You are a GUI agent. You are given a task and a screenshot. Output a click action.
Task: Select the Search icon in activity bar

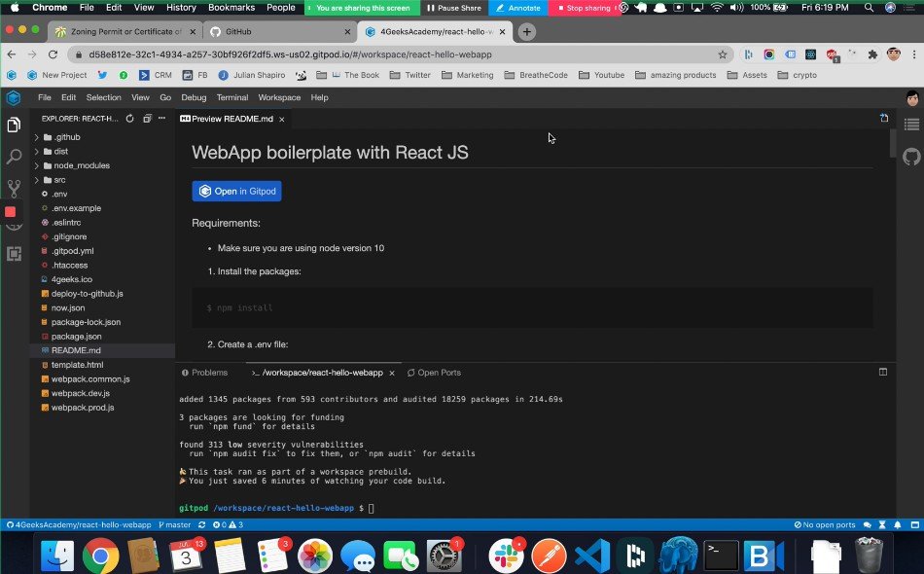13,156
